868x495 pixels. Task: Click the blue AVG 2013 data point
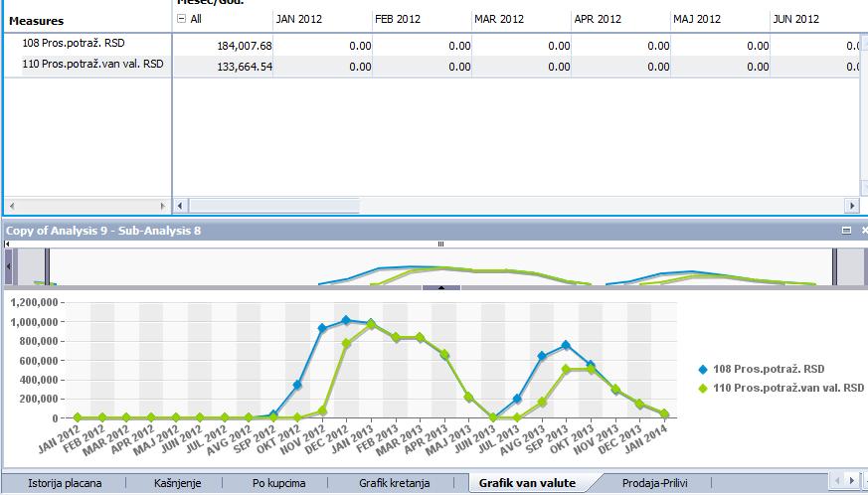point(542,356)
